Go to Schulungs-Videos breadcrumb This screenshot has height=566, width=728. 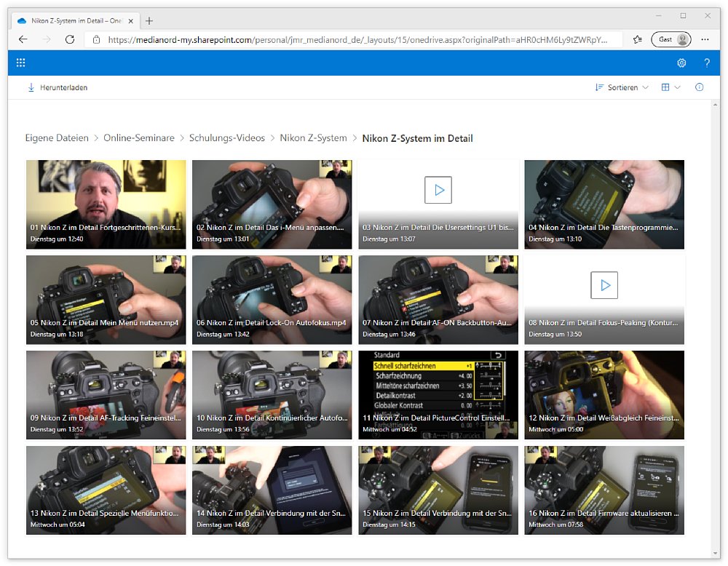tap(227, 137)
